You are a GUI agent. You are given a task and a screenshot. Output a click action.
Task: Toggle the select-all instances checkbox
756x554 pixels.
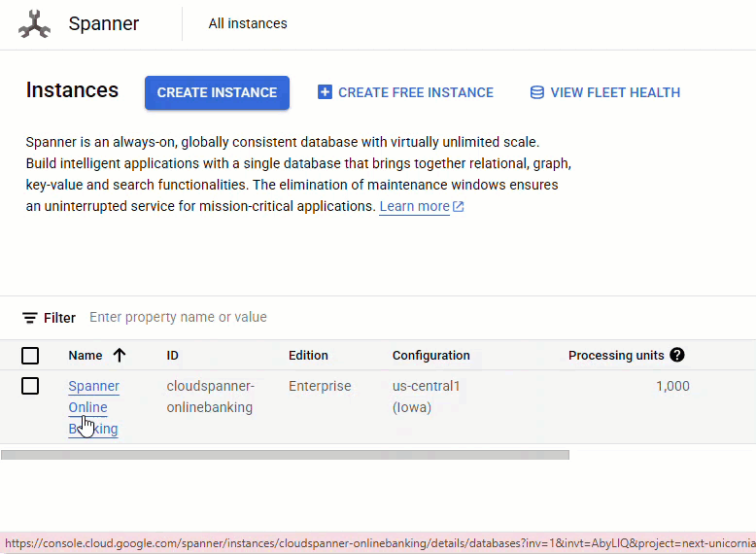tap(30, 356)
